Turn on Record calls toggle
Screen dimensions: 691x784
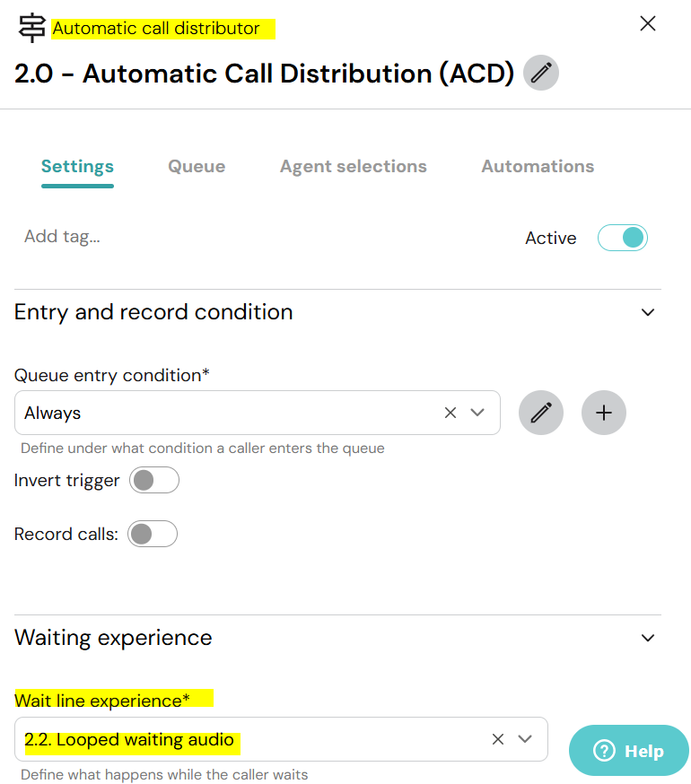[x=153, y=534]
